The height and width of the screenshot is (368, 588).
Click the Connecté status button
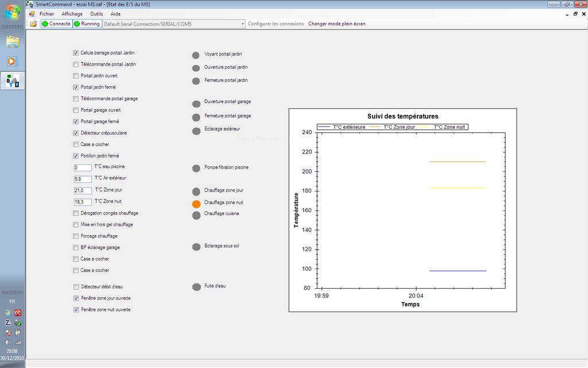(56, 24)
